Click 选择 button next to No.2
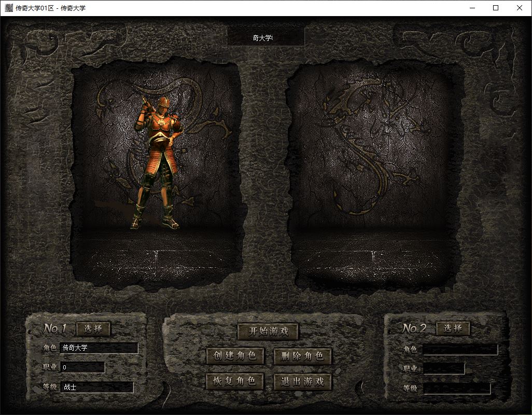Screen dimensions: 532x415 (453, 328)
